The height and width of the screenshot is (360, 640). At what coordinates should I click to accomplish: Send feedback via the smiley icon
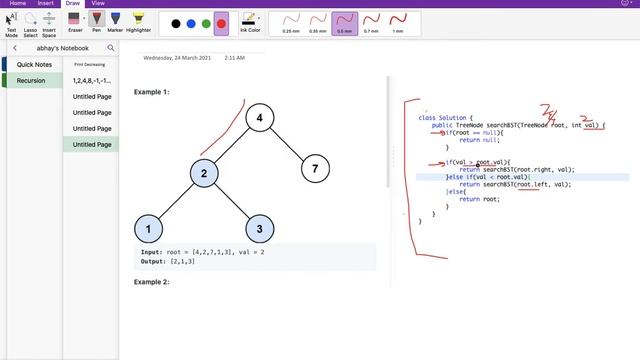(x=625, y=3)
